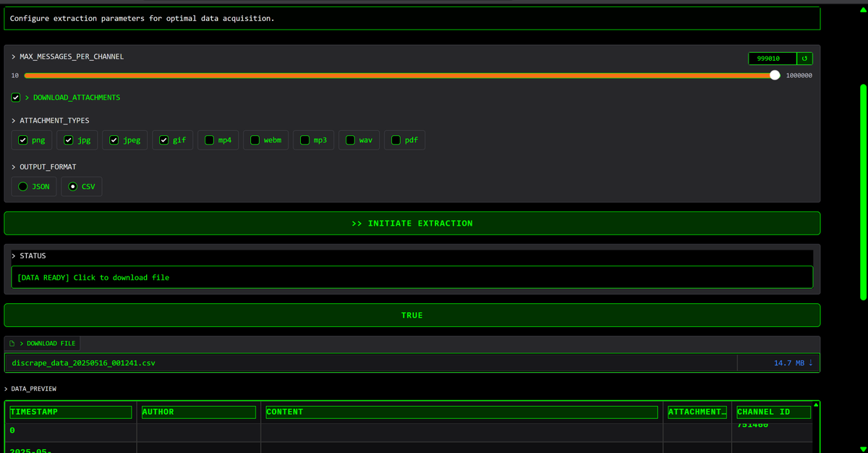Click the ATTACHMENT column header
Screen dimensions: 868x453
tap(697, 412)
